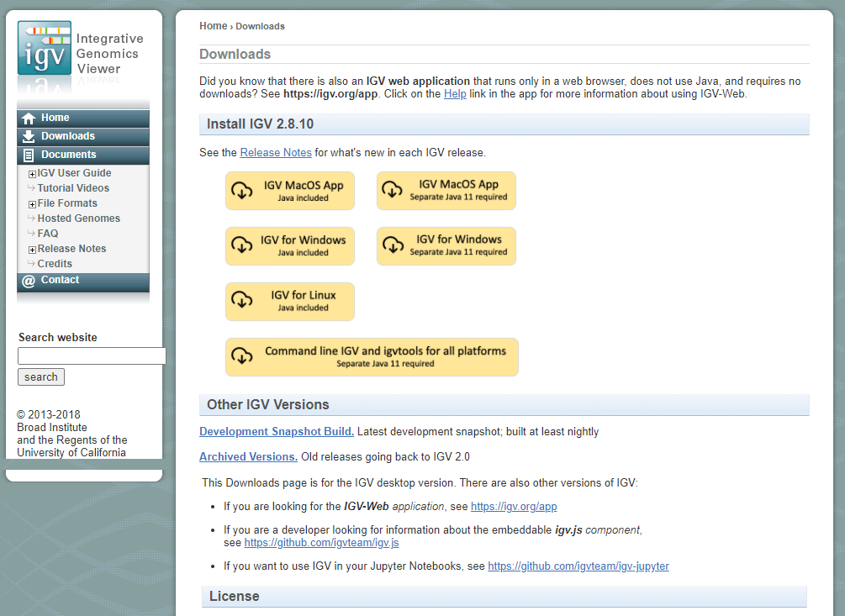Expand the Release Notes tree node

click(32, 250)
